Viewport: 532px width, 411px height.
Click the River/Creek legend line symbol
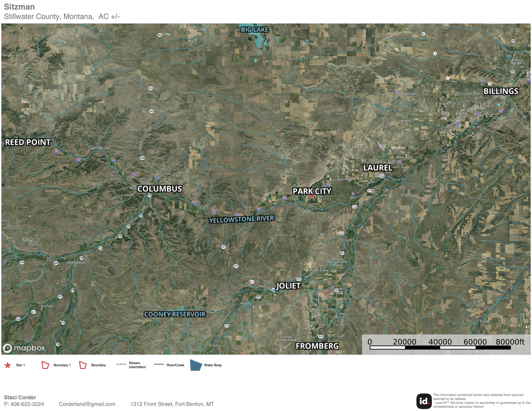159,364
